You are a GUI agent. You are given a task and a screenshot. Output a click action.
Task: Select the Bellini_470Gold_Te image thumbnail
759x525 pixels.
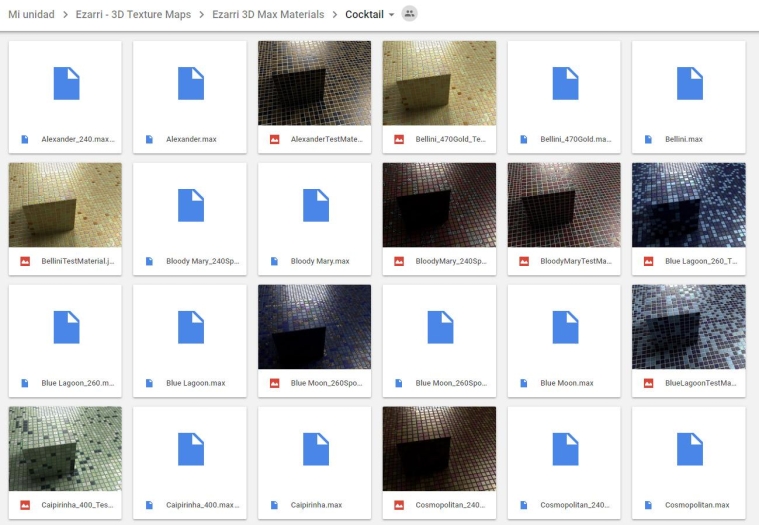[440, 83]
